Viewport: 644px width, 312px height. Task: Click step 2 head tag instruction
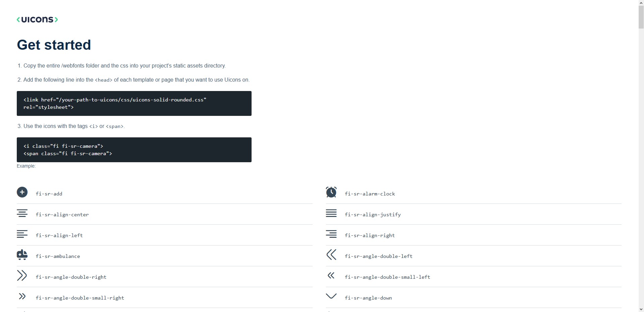coord(137,80)
